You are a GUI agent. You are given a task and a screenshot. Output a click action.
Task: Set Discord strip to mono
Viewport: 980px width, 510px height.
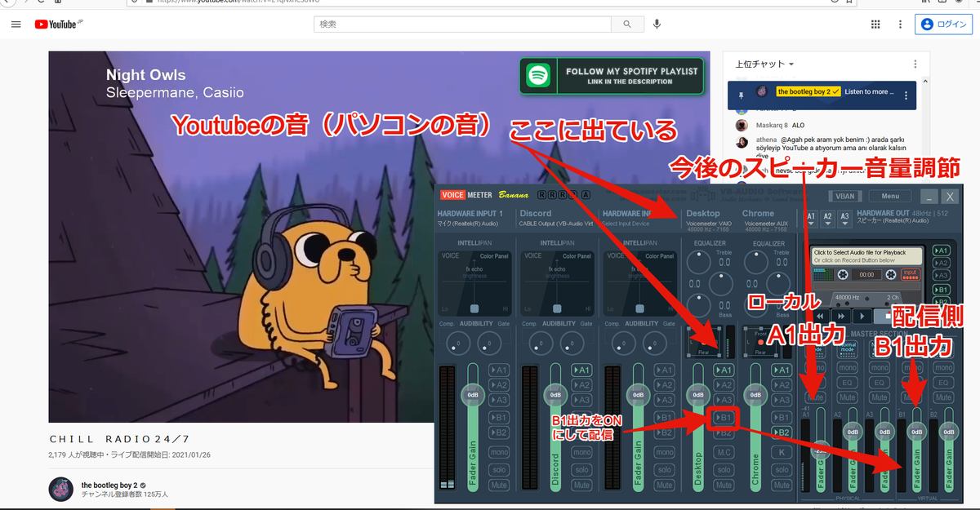[x=581, y=452]
